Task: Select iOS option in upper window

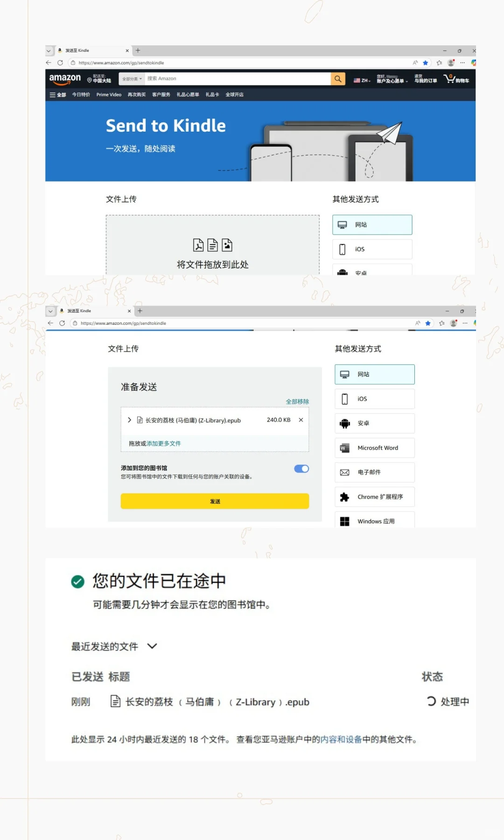Action: [x=372, y=249]
